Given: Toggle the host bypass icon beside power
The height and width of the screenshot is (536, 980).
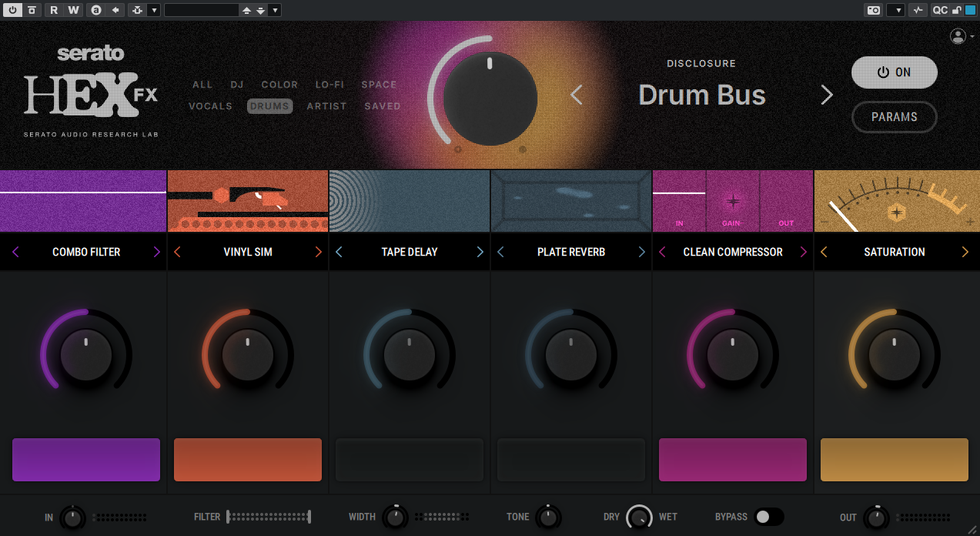Looking at the screenshot, I should pos(32,10).
